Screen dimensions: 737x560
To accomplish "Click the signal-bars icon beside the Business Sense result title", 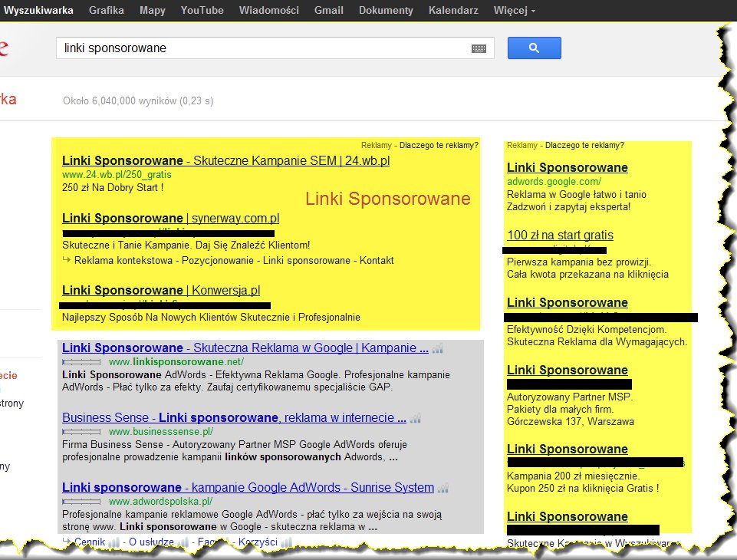I will [x=415, y=418].
